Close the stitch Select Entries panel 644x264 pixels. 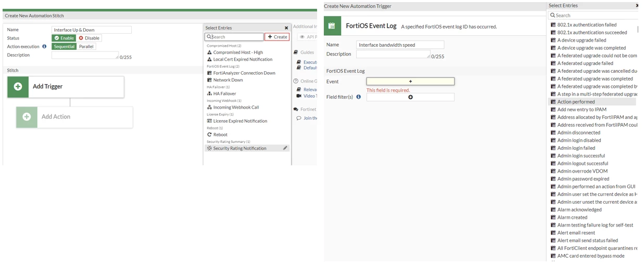[286, 28]
